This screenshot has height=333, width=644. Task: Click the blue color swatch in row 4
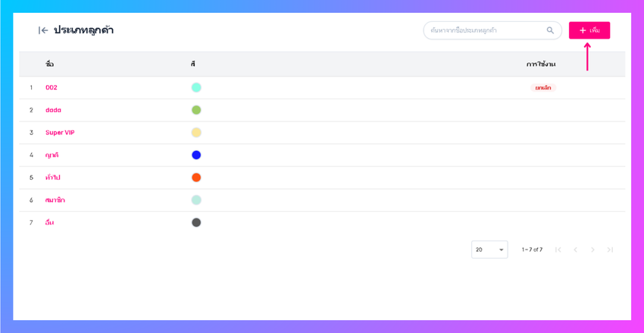click(x=196, y=155)
